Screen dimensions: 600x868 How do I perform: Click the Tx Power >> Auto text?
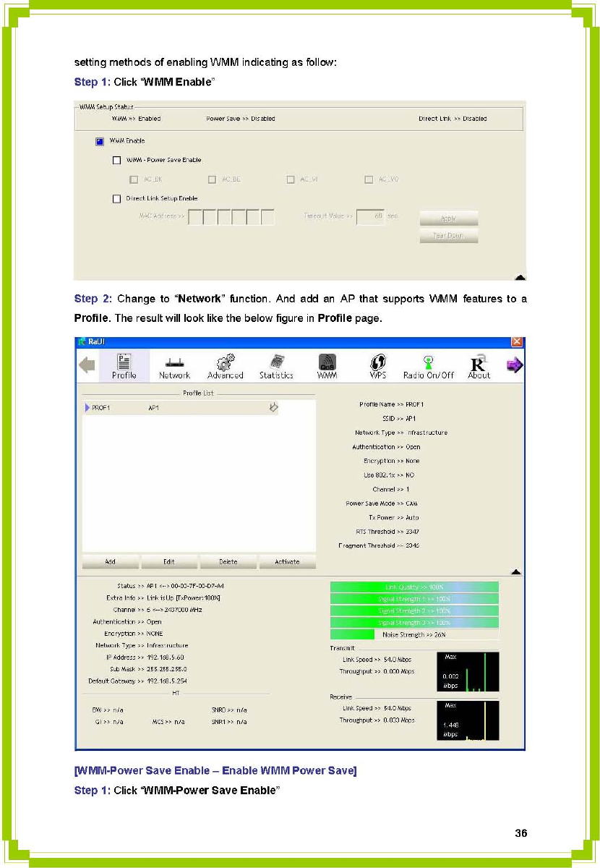coord(393,518)
